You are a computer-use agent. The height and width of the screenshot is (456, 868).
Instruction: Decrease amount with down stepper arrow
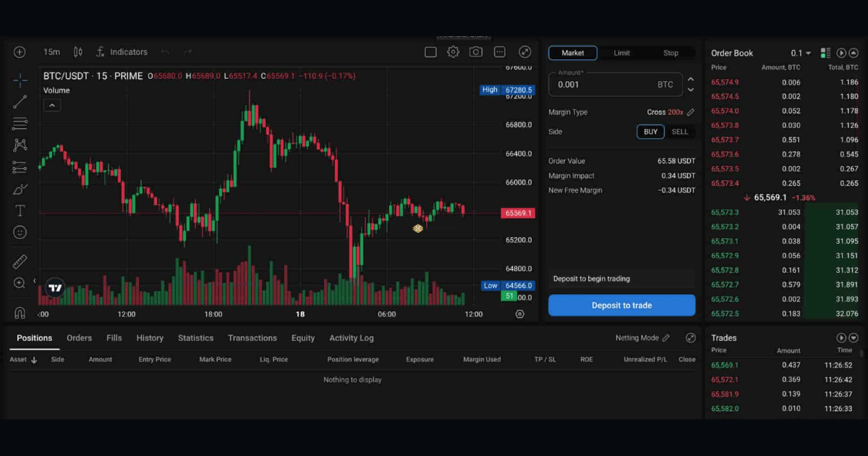pos(690,90)
